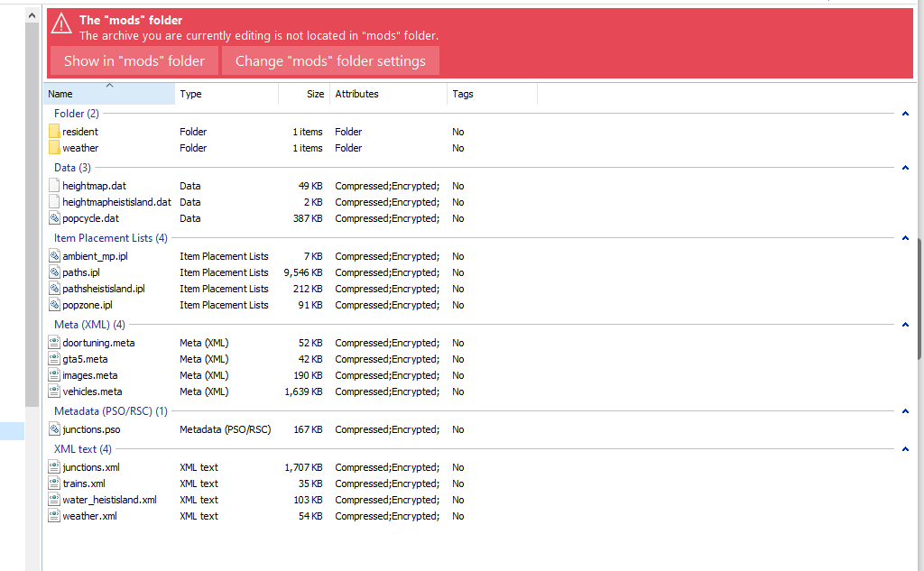Select the weather.xml file icon

[54, 516]
